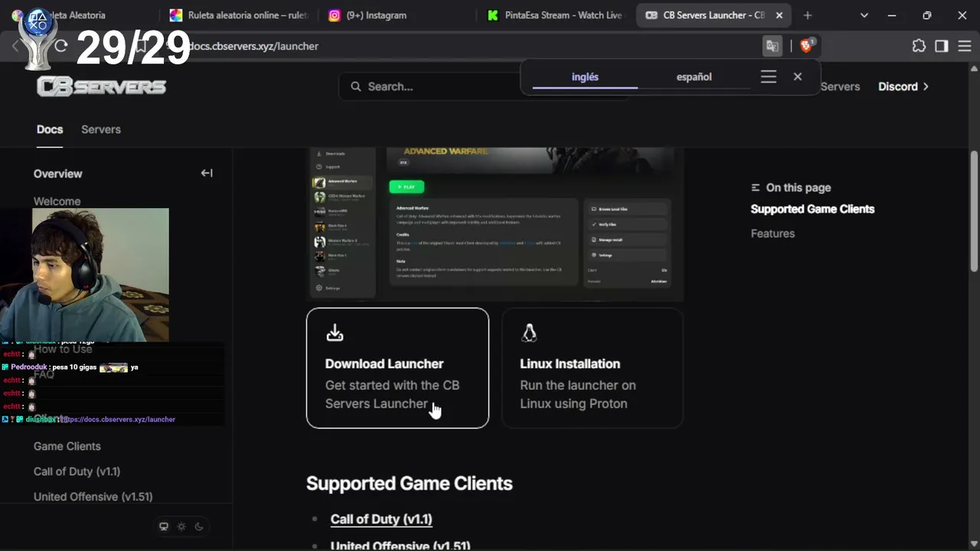The image size is (980, 551).
Task: Click the download icon on Download Launcher card
Action: tap(335, 333)
